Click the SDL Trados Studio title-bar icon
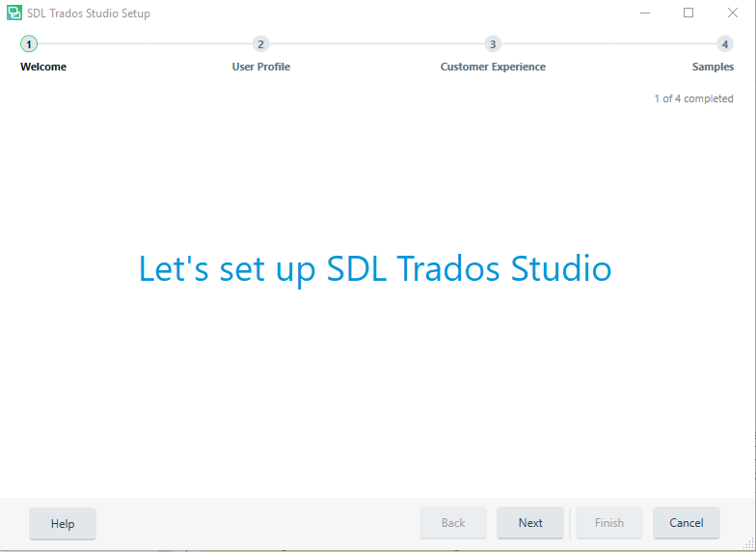Screen dimensions: 756x552 pos(14,14)
